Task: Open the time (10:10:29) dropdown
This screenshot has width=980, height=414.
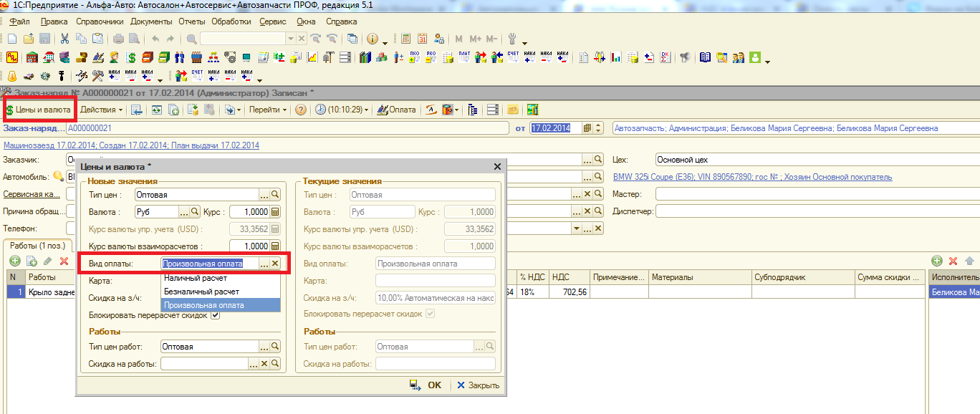Action: click(342, 110)
